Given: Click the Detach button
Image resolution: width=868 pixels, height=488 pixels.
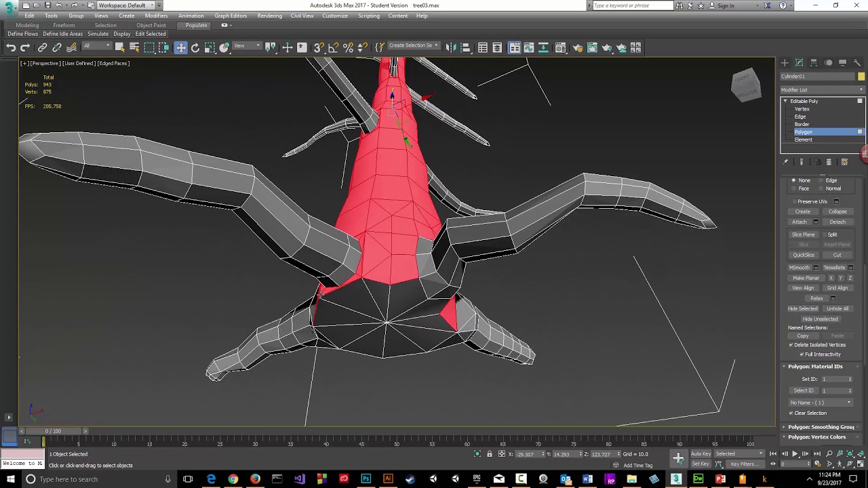Looking at the screenshot, I should 837,222.
